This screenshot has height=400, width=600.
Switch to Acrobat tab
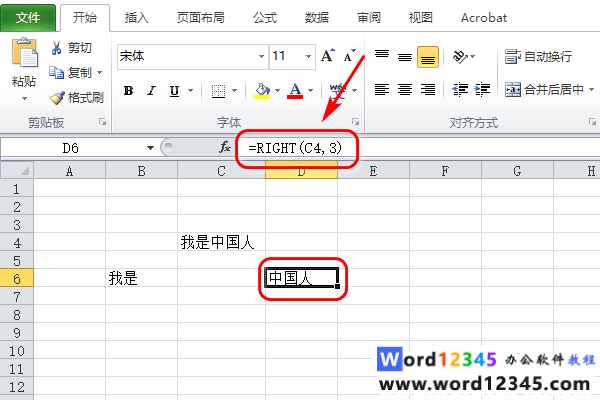(484, 18)
